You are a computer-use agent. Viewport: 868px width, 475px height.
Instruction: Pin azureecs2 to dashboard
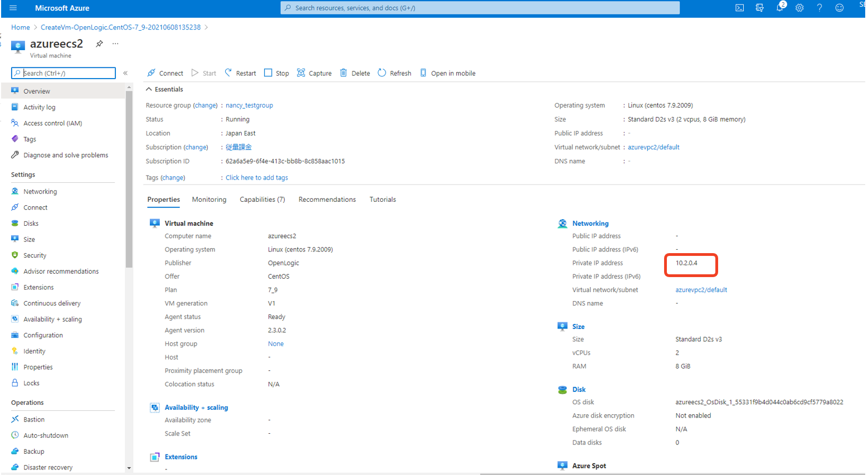click(x=99, y=43)
